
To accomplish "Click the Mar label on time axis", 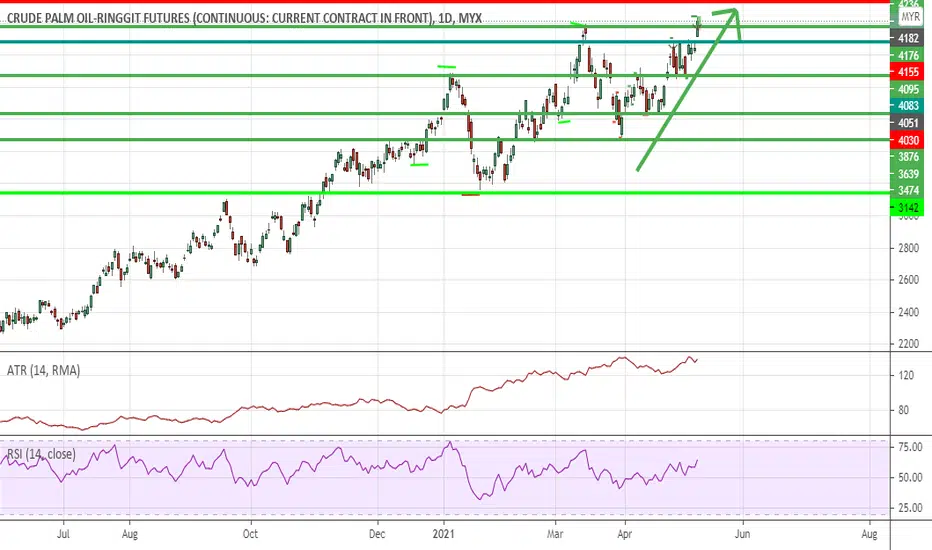I will tap(555, 534).
